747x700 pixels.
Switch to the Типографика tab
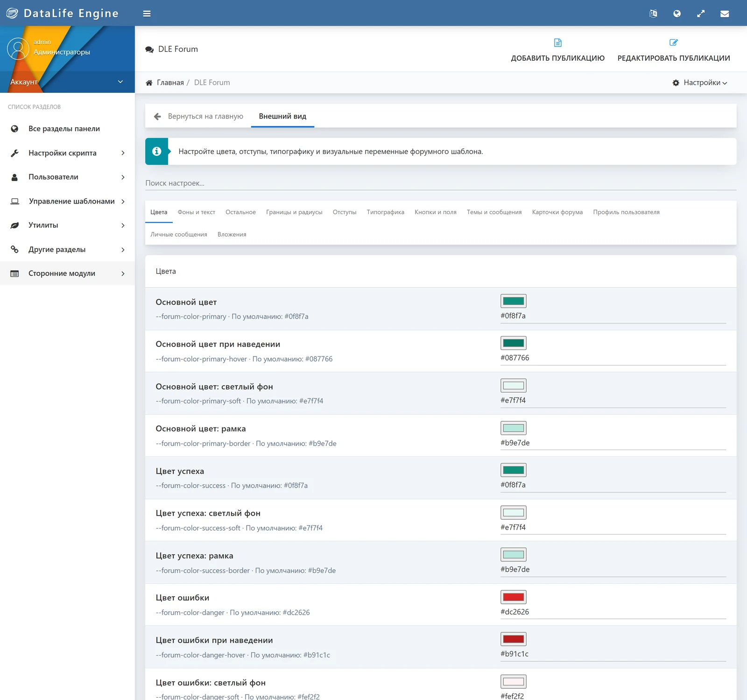pos(385,212)
